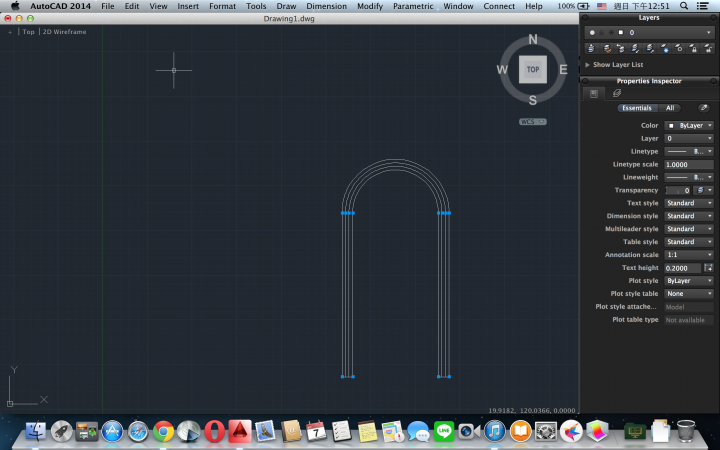Click the E direction on the compass
This screenshot has width=720, height=450.
pyautogui.click(x=563, y=69)
